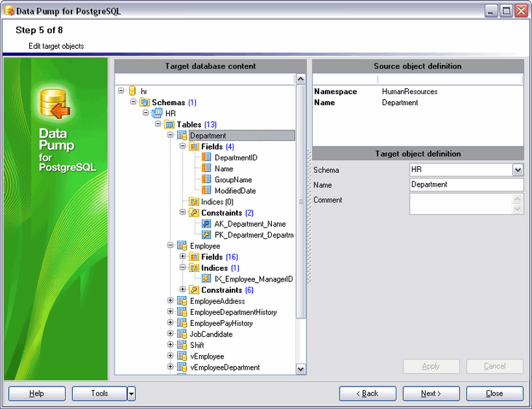532x409 pixels.
Task: Go back with the Back button
Action: [367, 394]
